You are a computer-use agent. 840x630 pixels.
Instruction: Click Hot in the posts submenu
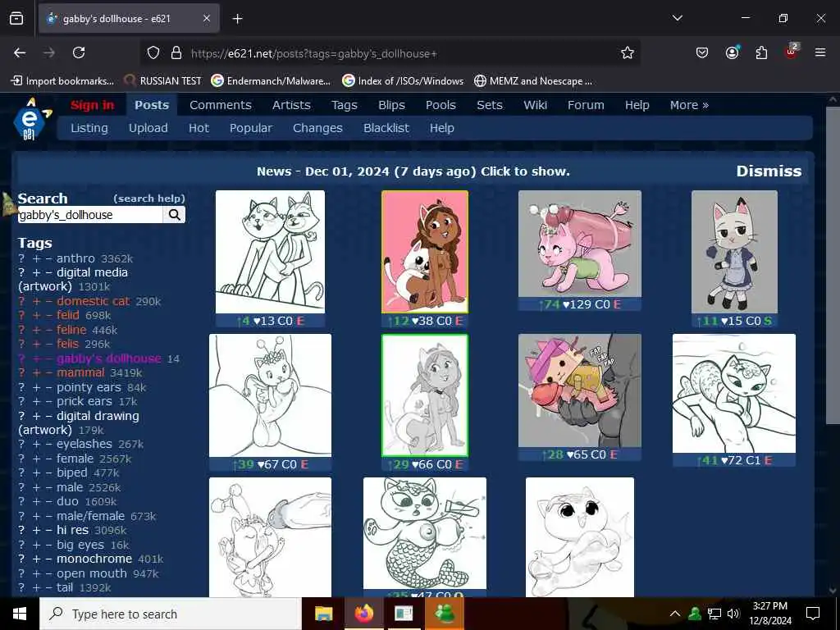pos(199,128)
